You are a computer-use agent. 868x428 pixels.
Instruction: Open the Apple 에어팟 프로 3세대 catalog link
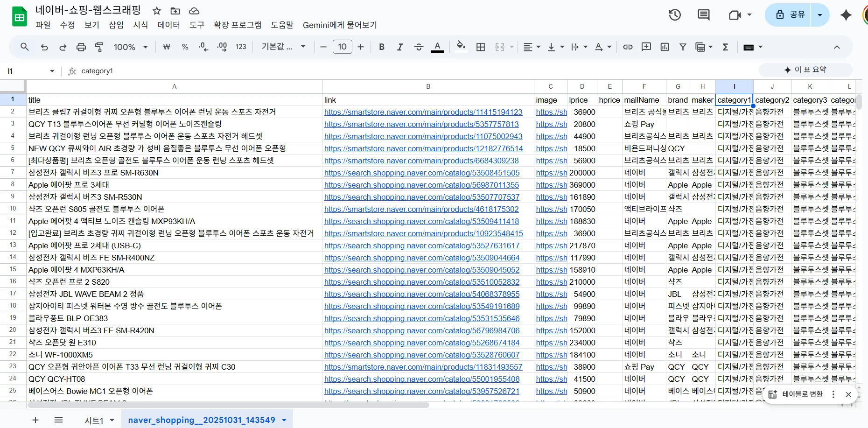click(x=421, y=185)
